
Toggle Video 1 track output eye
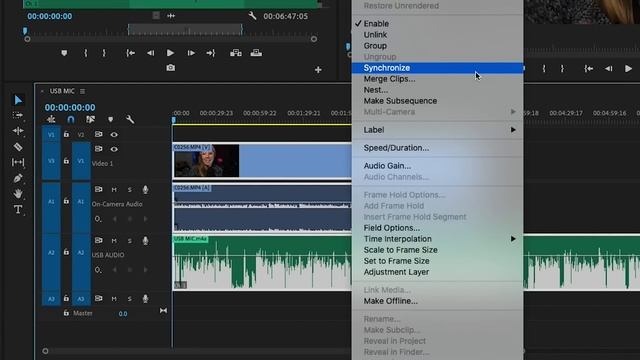[114, 149]
